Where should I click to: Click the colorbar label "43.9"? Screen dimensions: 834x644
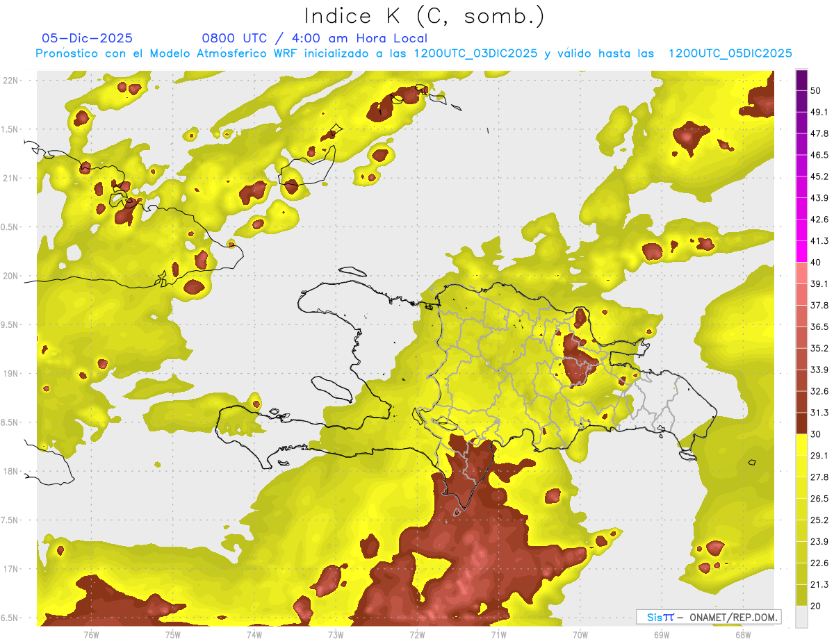pyautogui.click(x=819, y=198)
